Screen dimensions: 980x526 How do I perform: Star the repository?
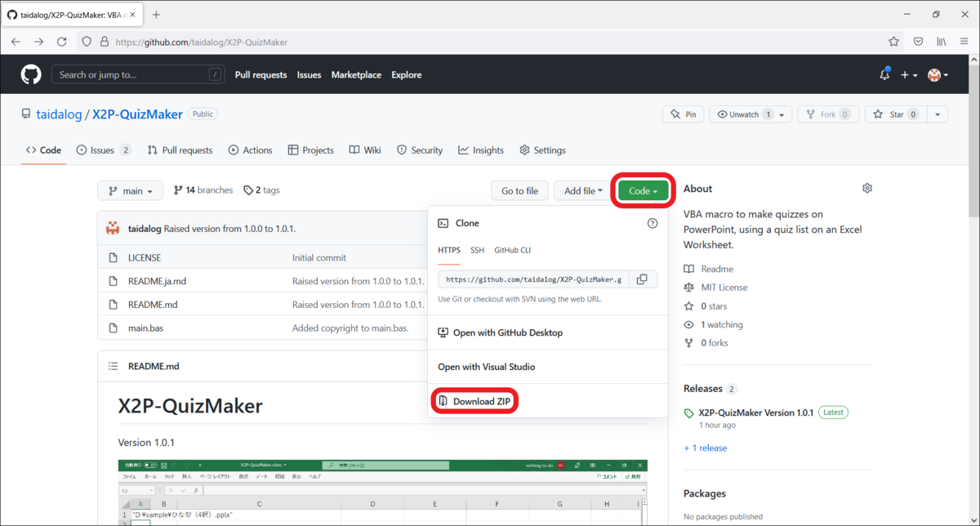click(x=894, y=114)
